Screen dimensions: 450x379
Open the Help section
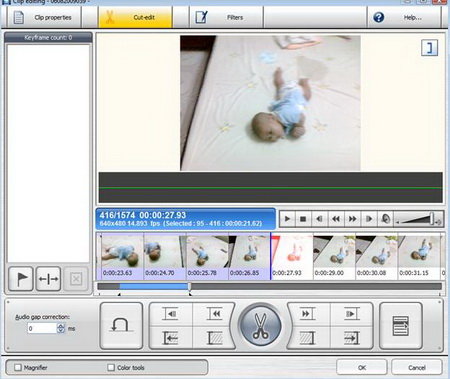tap(404, 17)
